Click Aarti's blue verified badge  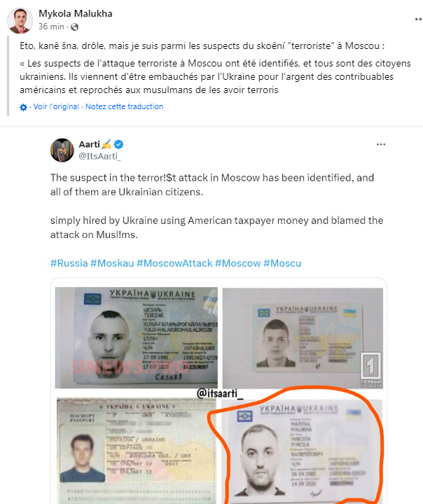(118, 145)
